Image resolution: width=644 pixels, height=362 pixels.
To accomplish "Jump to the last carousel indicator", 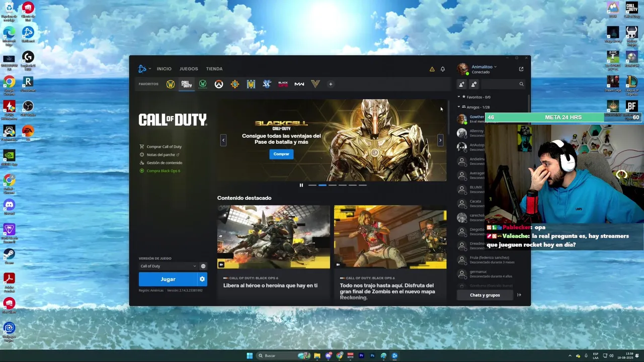I will [x=362, y=186].
